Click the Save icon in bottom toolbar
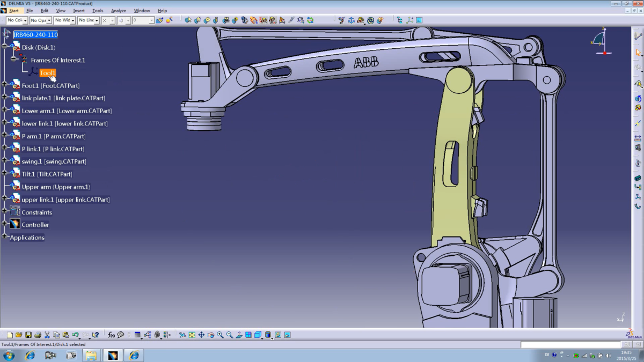The width and height of the screenshot is (644, 362). 28,335
